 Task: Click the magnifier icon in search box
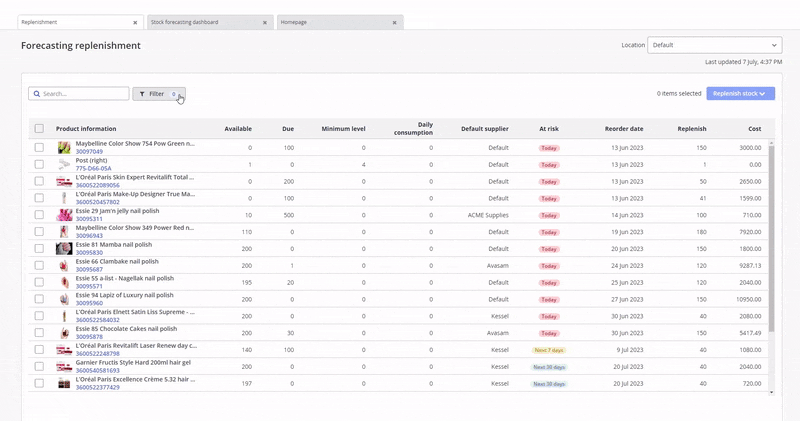click(36, 94)
